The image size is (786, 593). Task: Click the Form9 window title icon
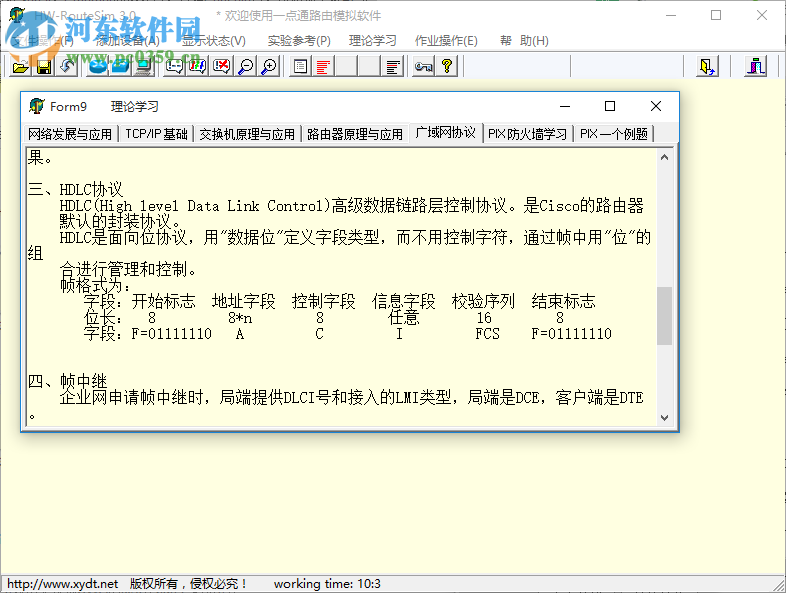[x=36, y=106]
